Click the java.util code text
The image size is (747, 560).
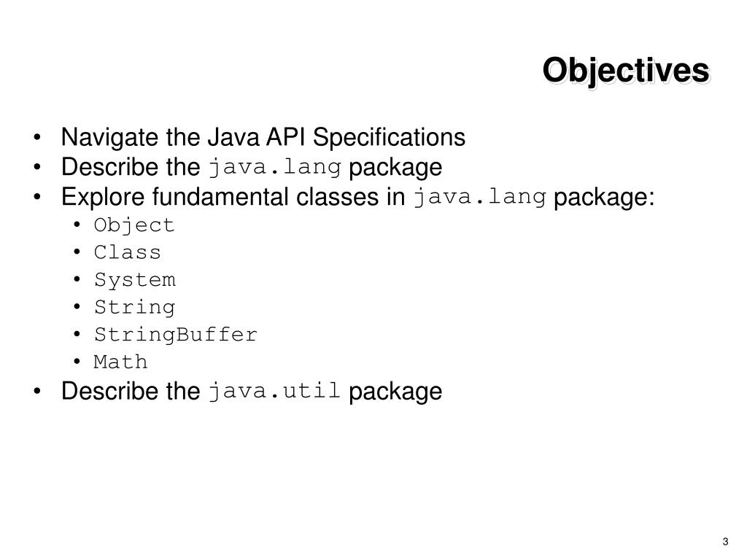point(274,391)
